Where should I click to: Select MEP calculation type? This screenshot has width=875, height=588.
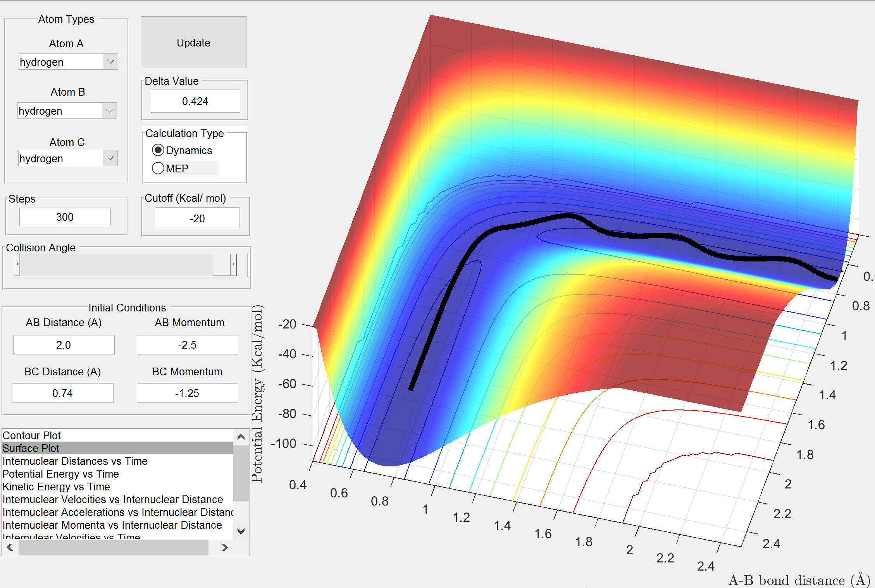(x=158, y=168)
